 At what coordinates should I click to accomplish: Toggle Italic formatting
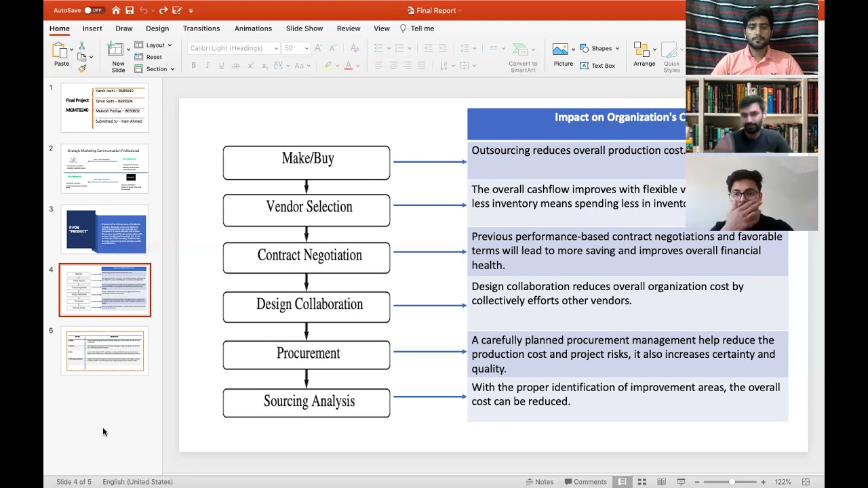208,66
